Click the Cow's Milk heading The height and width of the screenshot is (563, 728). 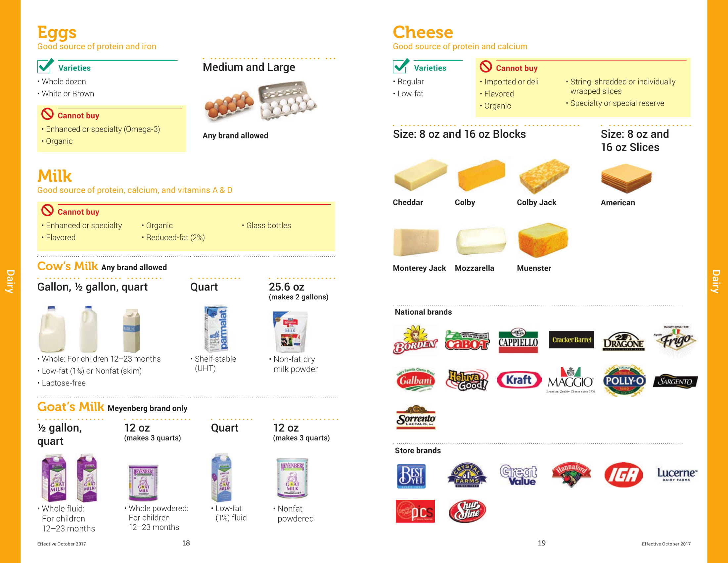(67, 266)
